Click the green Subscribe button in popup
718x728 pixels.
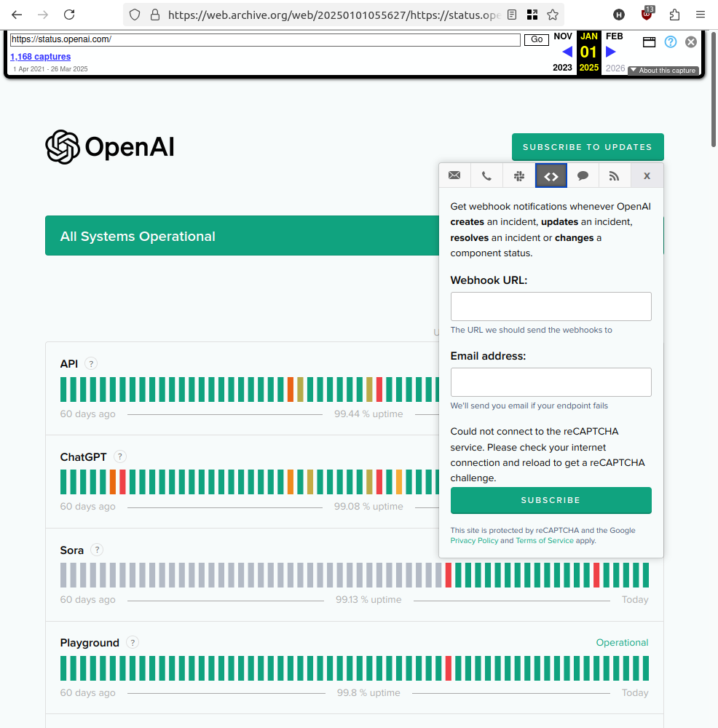pyautogui.click(x=551, y=500)
